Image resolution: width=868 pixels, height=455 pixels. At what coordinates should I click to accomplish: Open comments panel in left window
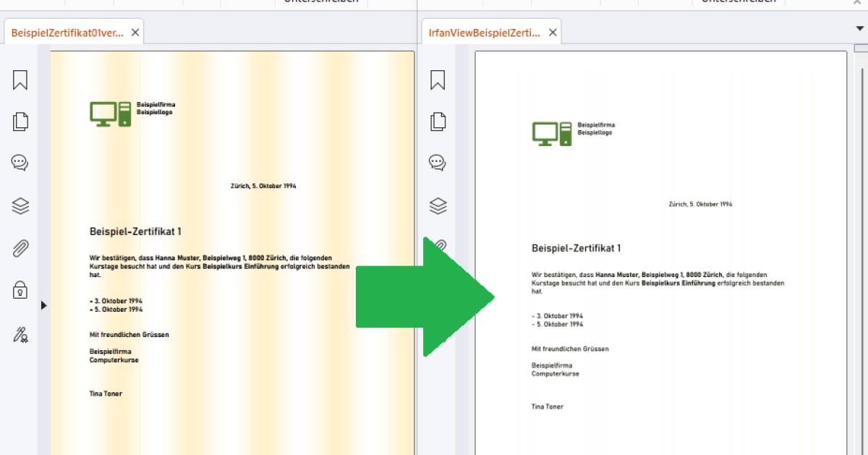pyautogui.click(x=20, y=162)
